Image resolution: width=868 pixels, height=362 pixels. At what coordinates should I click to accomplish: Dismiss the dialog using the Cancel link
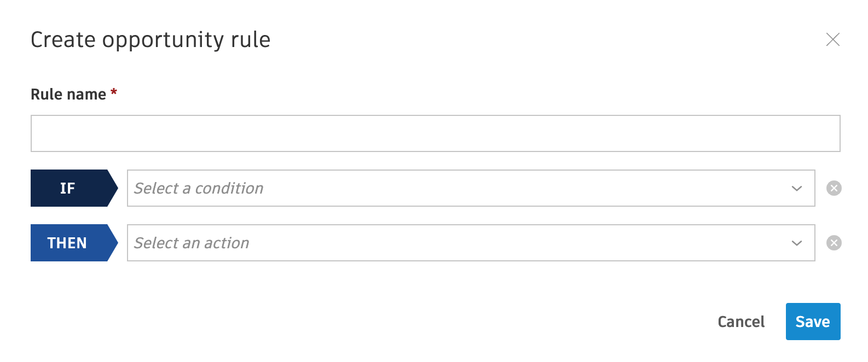coord(741,322)
